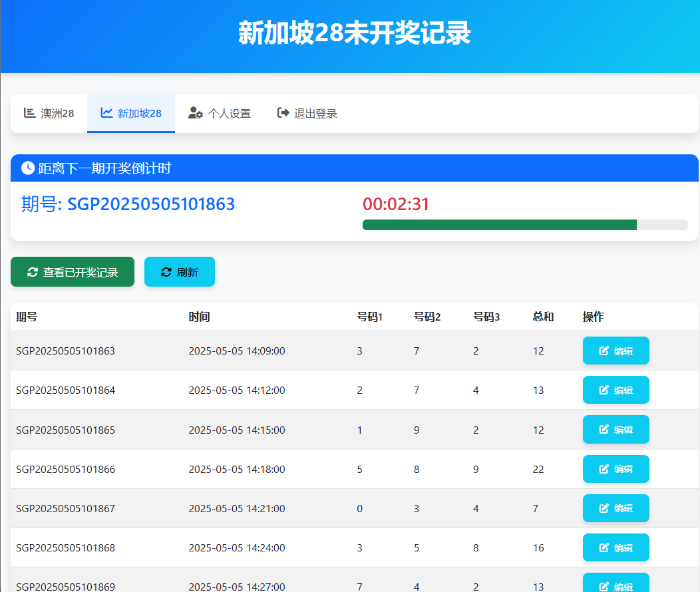The image size is (700, 592).
Task: Click the 号码2 column header
Action: pyautogui.click(x=427, y=317)
